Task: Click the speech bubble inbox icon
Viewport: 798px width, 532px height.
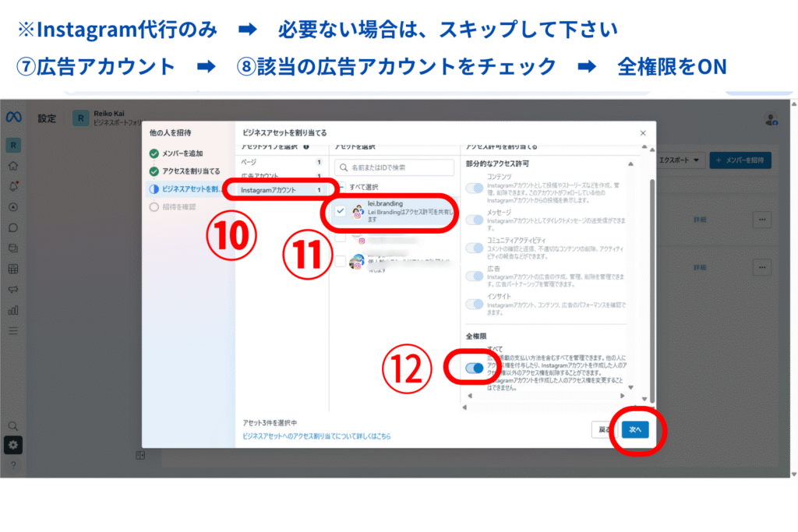Action: (x=13, y=228)
